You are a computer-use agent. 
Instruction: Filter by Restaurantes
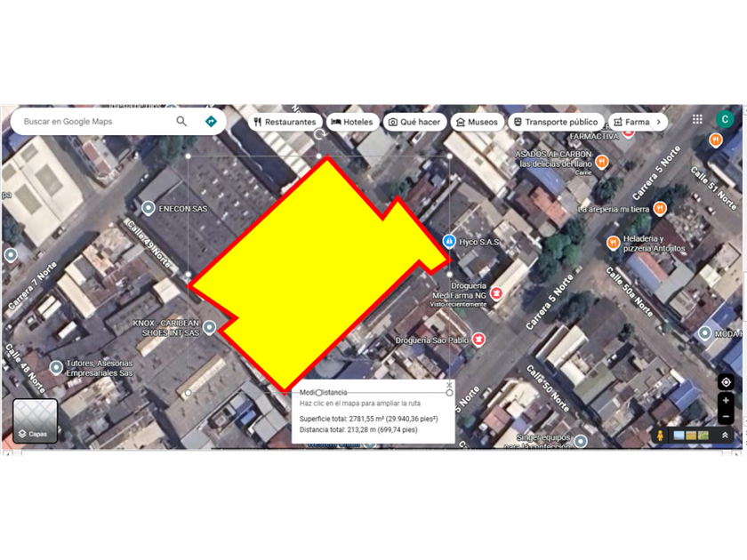[x=285, y=122]
